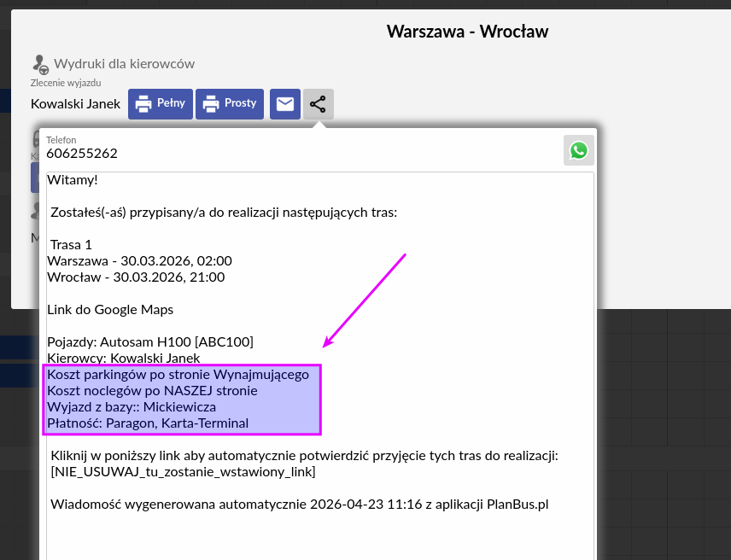Select driver name Kowalski Janek in the order row
This screenshot has height=560, width=731.
coord(75,104)
